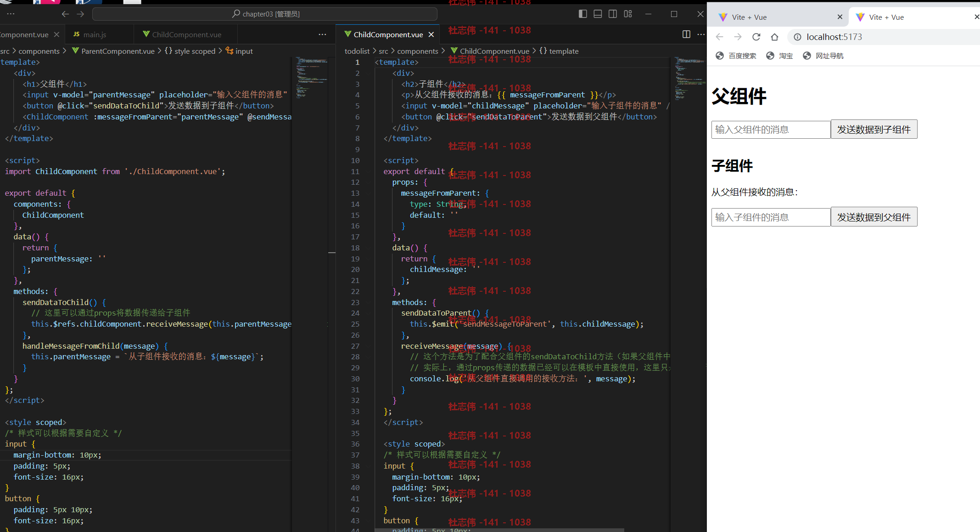The width and height of the screenshot is (980, 532).
Task: Click the horizontal scrollbar in right editor
Action: (499, 530)
